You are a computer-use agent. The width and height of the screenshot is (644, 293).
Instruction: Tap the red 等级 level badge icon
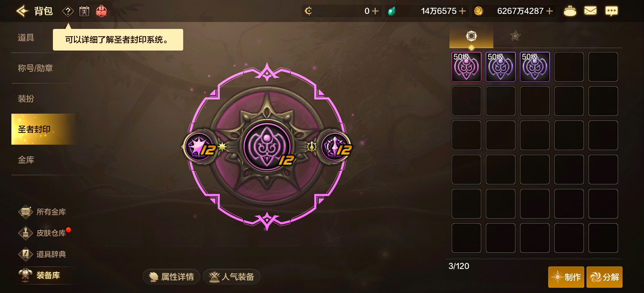coord(101,11)
